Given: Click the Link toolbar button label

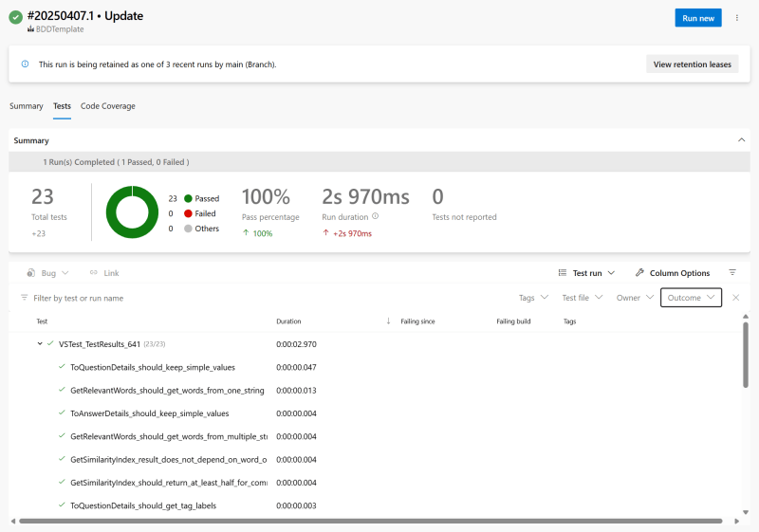Looking at the screenshot, I should point(111,273).
